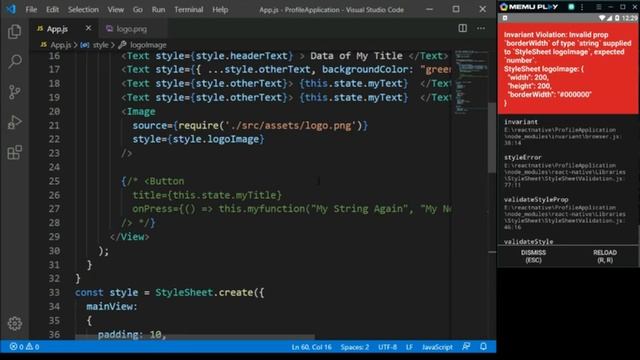Split the editor to the right
Screen dimensions: 640x360
click(462, 28)
